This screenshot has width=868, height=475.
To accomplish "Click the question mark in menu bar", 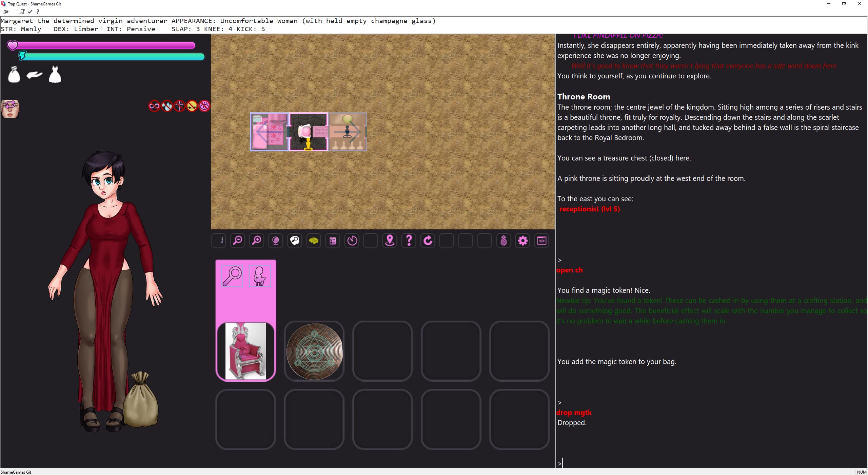I will pyautogui.click(x=38, y=12).
